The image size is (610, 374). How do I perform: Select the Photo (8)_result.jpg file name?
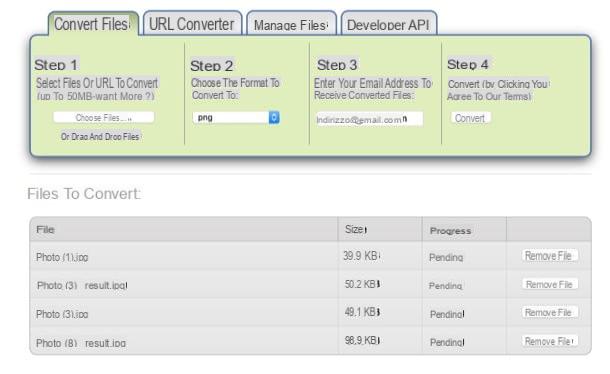pyautogui.click(x=81, y=343)
